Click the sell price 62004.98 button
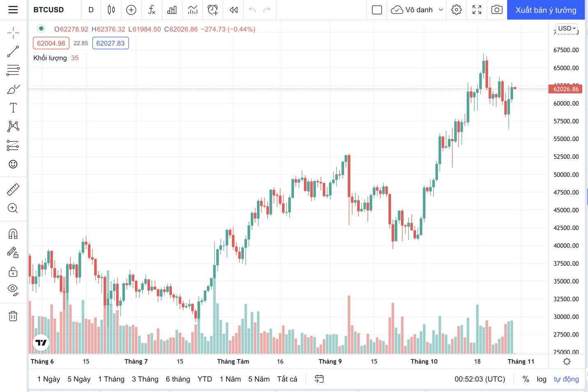Image resolution: width=588 pixels, height=392 pixels. tap(51, 43)
